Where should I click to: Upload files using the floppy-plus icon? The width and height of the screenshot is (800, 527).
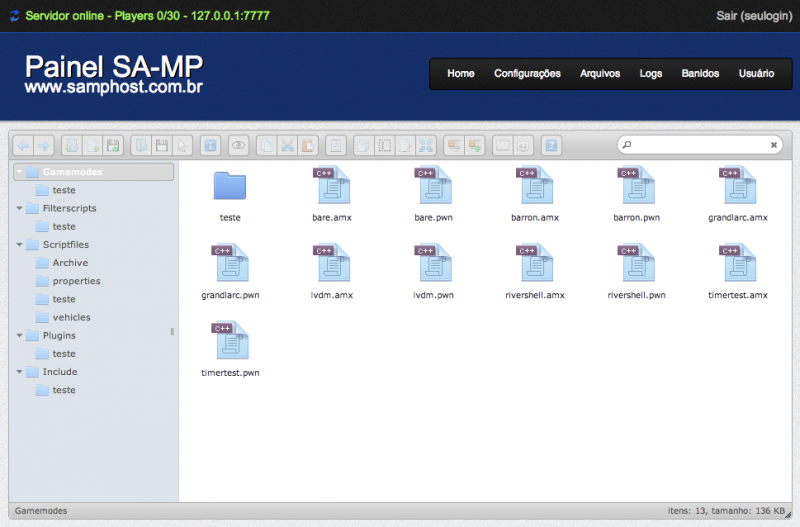click(113, 146)
